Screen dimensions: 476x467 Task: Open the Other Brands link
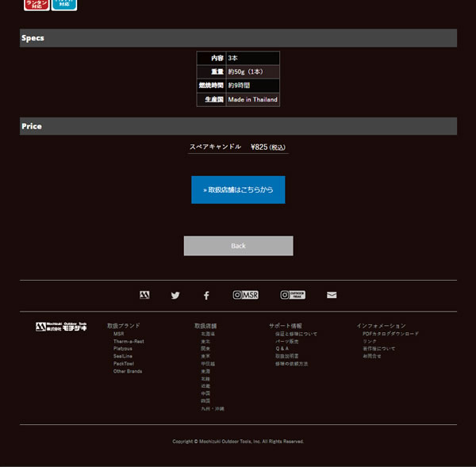(128, 371)
